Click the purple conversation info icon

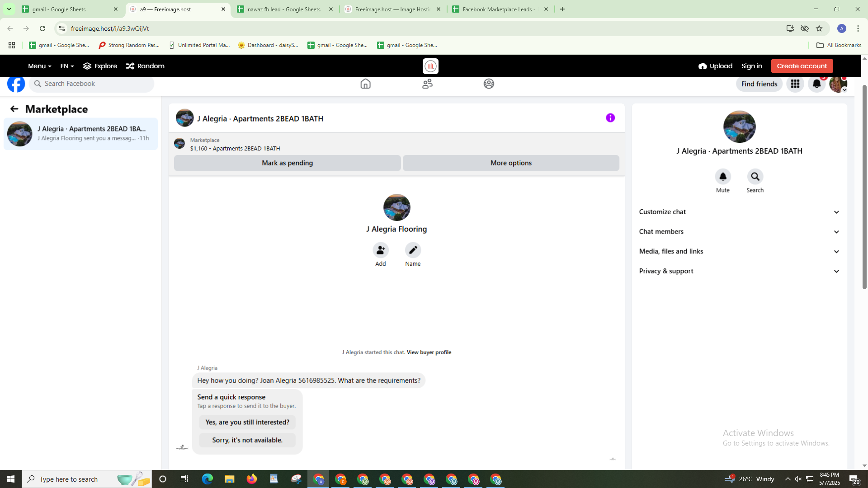click(610, 118)
